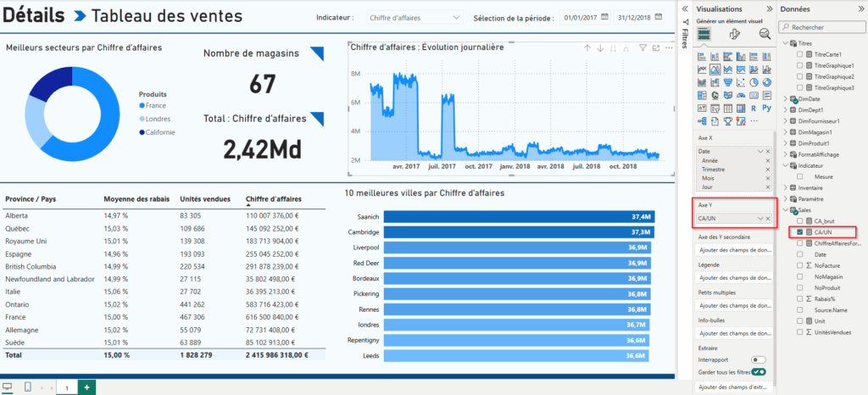Check the CA_brut field checkbox
The image size is (868, 395).
point(800,221)
